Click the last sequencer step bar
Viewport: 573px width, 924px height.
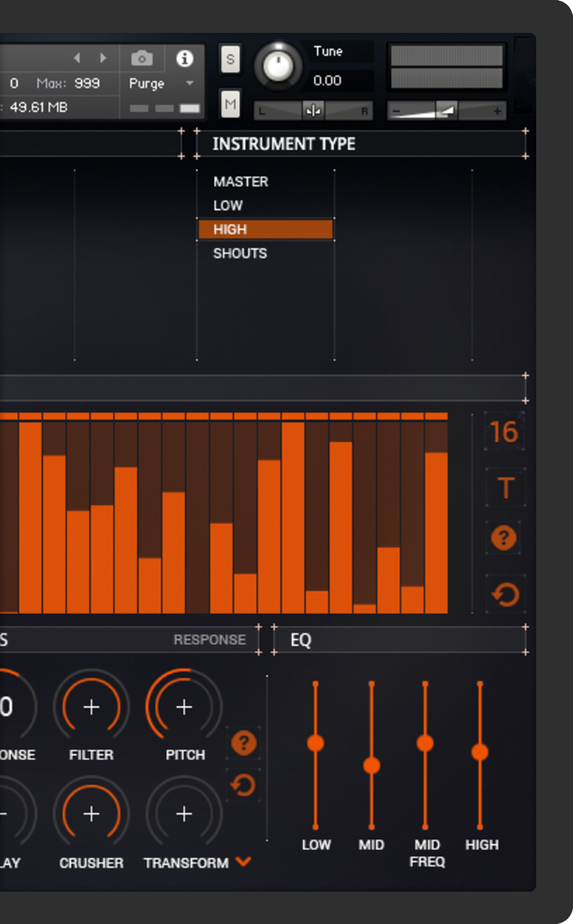pyautogui.click(x=436, y=533)
